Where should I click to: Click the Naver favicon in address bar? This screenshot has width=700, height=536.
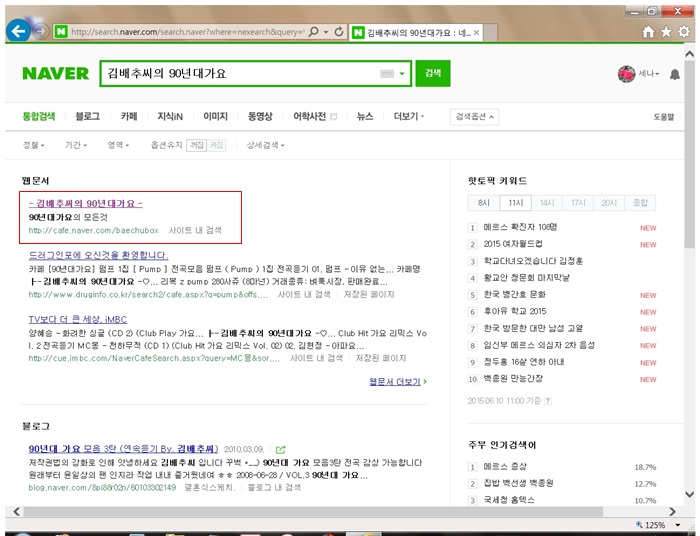61,32
